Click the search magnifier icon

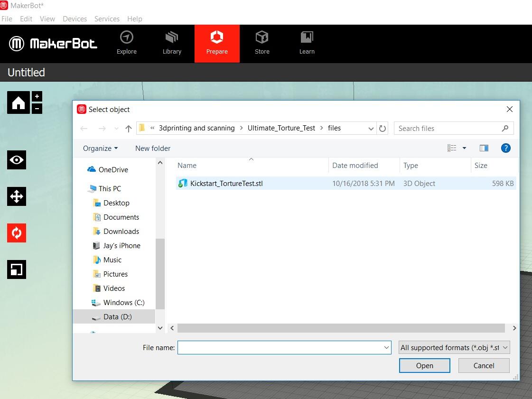pos(505,128)
